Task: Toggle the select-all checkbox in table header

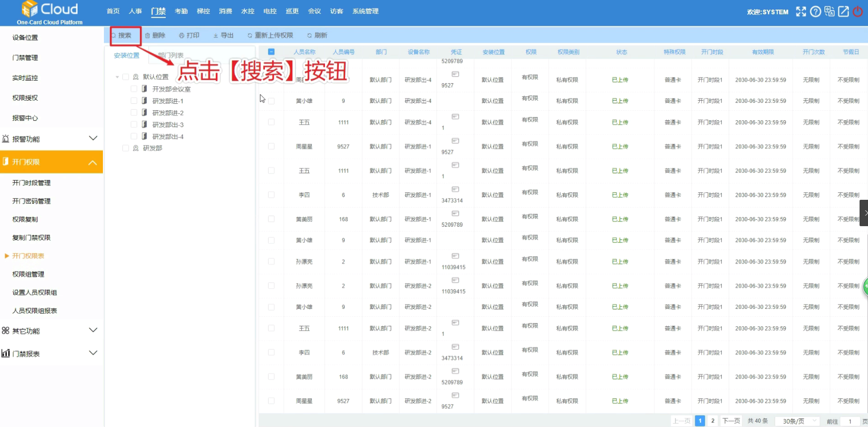Action: click(271, 52)
